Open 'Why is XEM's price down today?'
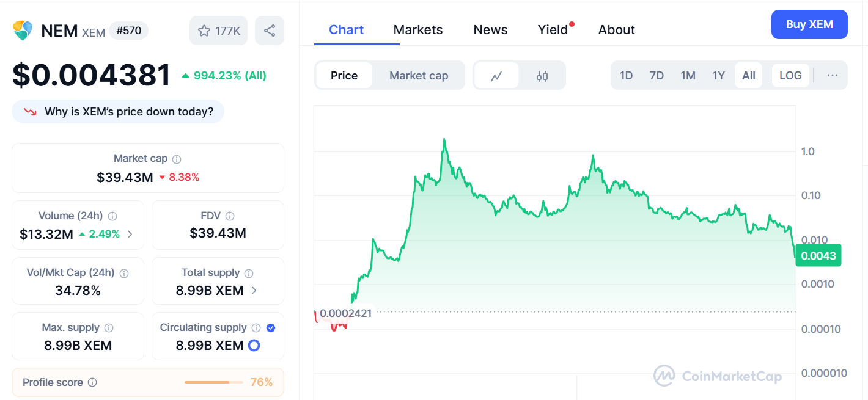The image size is (868, 400). (x=118, y=112)
